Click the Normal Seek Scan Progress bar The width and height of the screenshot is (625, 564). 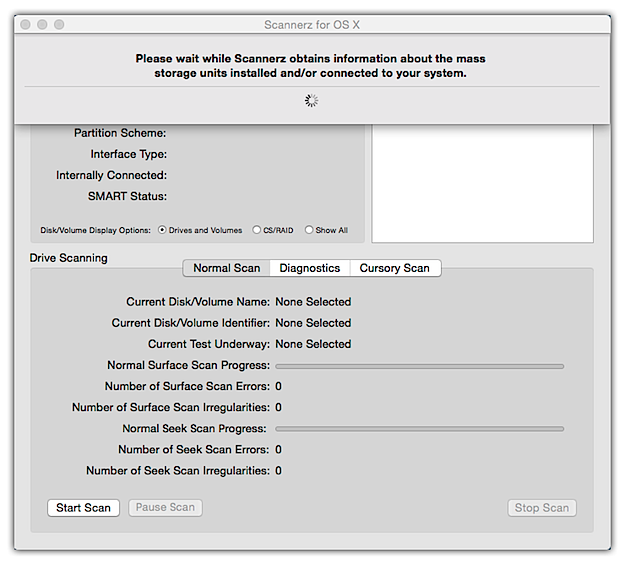(x=419, y=429)
